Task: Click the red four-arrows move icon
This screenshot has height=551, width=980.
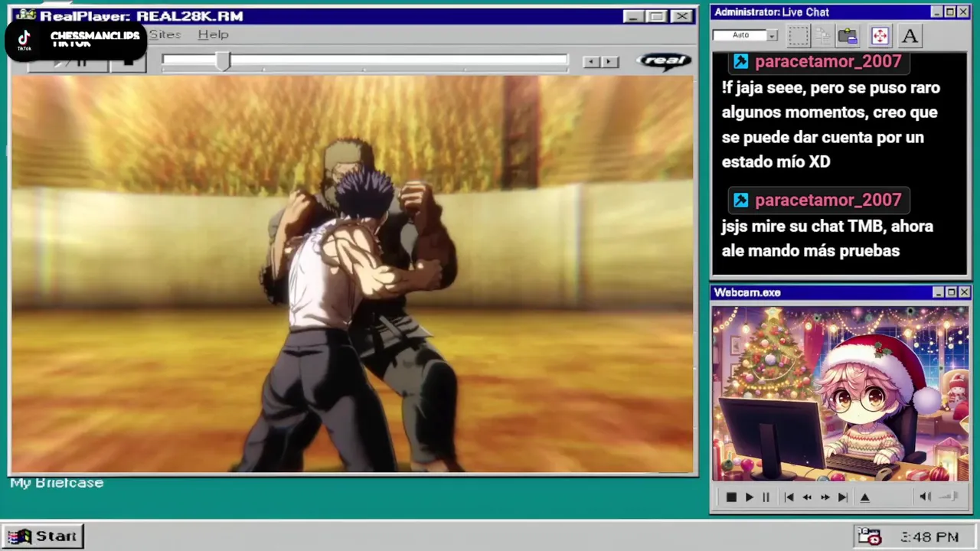Action: click(x=880, y=35)
